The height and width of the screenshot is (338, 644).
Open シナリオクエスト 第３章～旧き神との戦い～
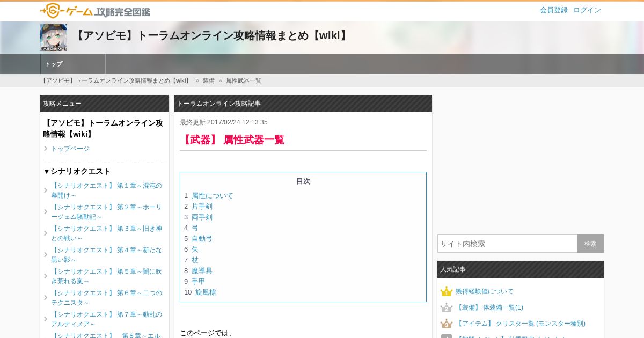tap(106, 233)
